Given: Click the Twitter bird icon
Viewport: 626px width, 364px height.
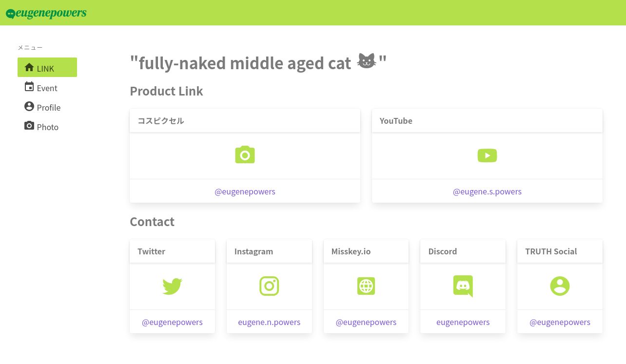Looking at the screenshot, I should [172, 286].
